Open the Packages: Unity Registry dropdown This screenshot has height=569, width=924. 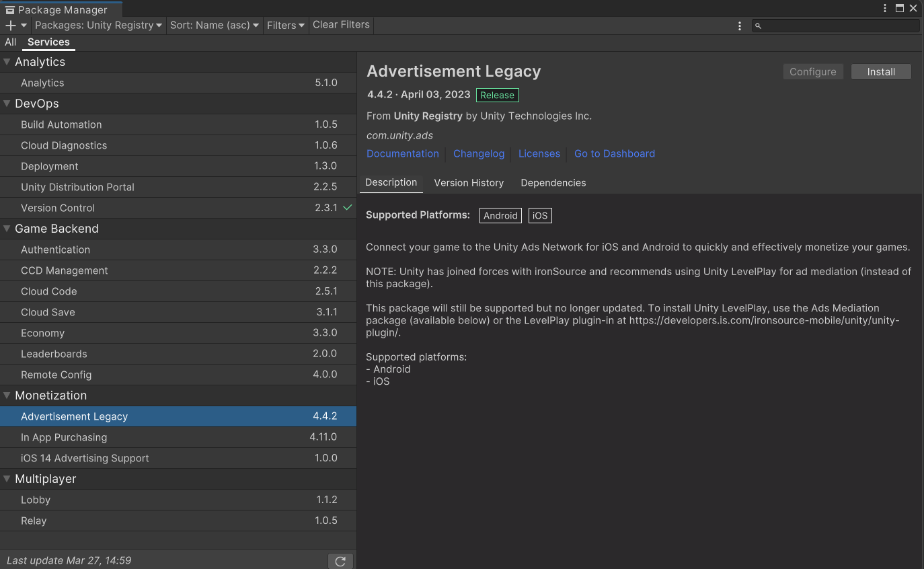[x=98, y=26]
